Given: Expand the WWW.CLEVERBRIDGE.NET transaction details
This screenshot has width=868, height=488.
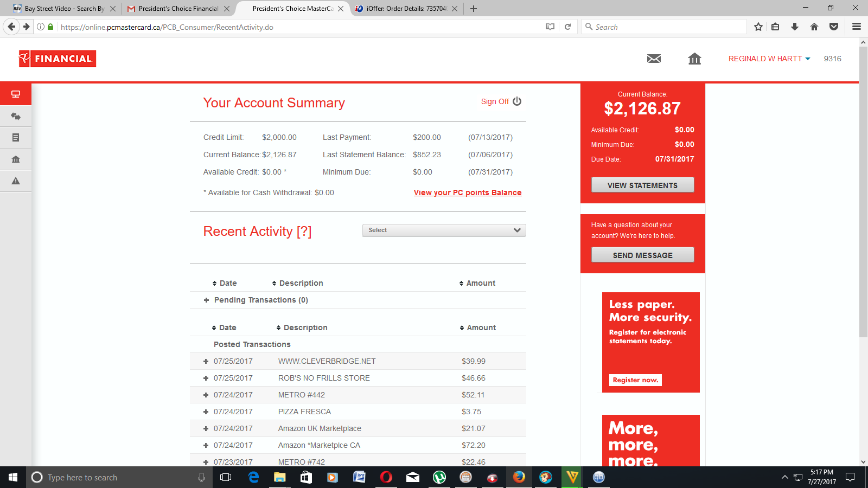Looking at the screenshot, I should (206, 361).
